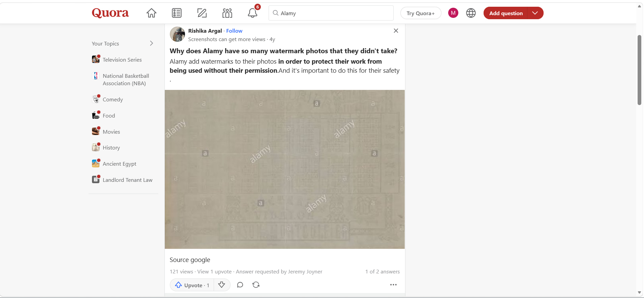Dismiss the answer with the X icon
This screenshot has height=298, width=644.
click(396, 31)
